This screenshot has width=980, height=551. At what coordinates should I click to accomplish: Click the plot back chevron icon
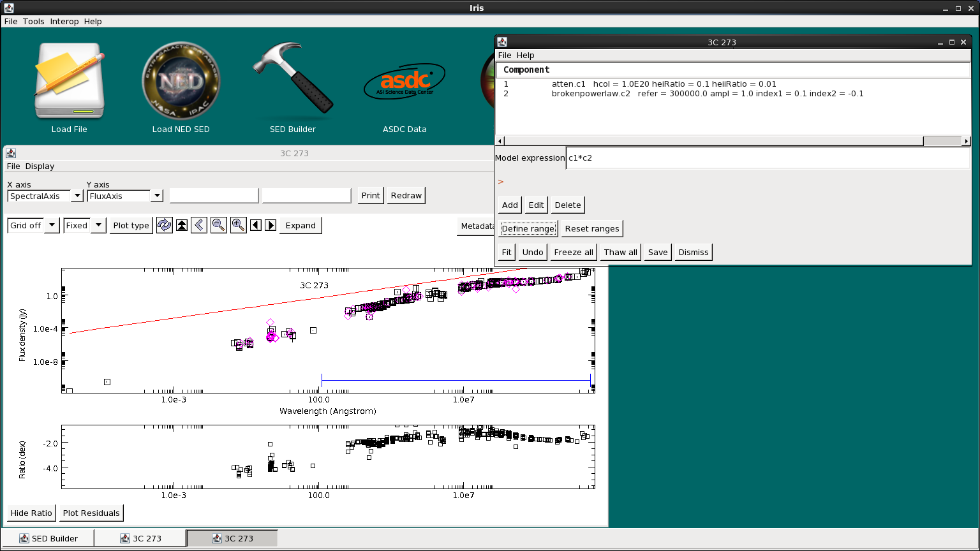(199, 225)
